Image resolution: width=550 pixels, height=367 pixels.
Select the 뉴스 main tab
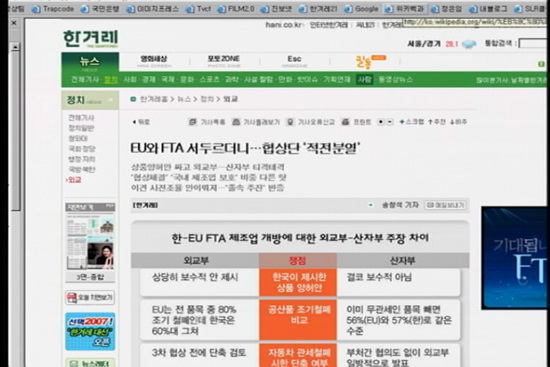pos(90,62)
